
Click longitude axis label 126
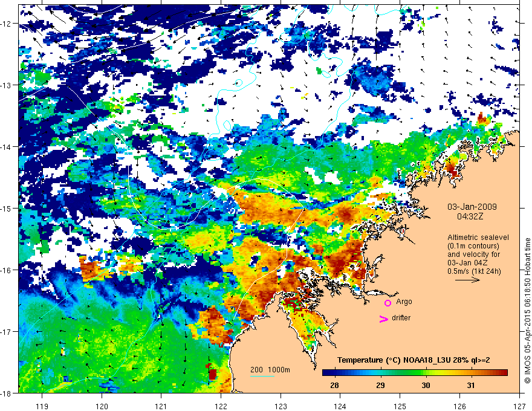point(459,406)
